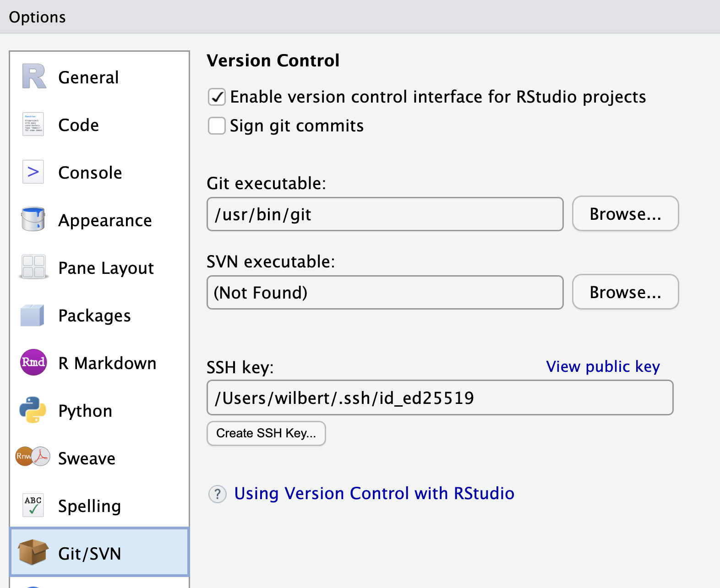Open the R Markdown Rmd icon
Screen dimensions: 720x588
tap(33, 362)
